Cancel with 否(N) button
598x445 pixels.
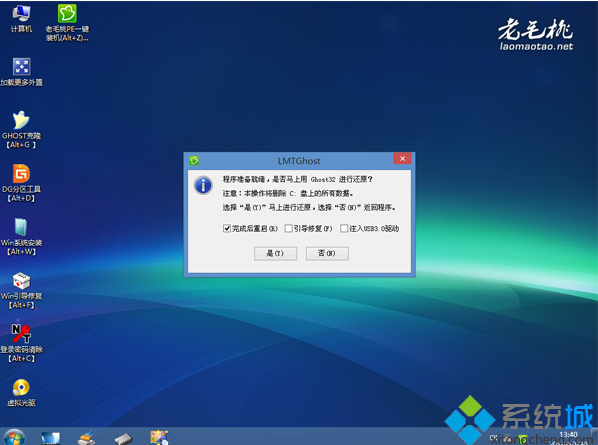click(x=327, y=254)
